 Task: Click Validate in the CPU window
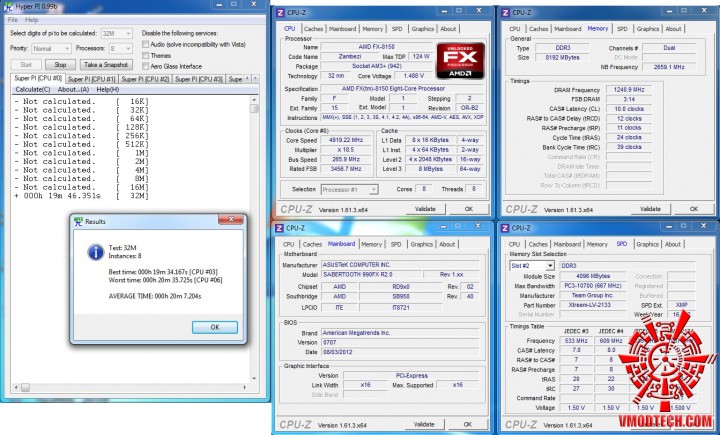(x=425, y=209)
